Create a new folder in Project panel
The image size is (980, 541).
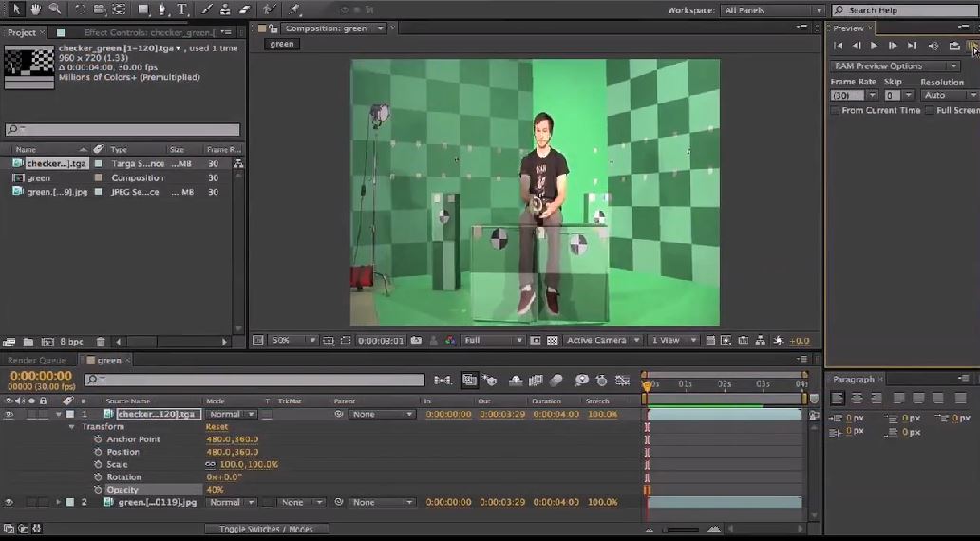(x=28, y=342)
